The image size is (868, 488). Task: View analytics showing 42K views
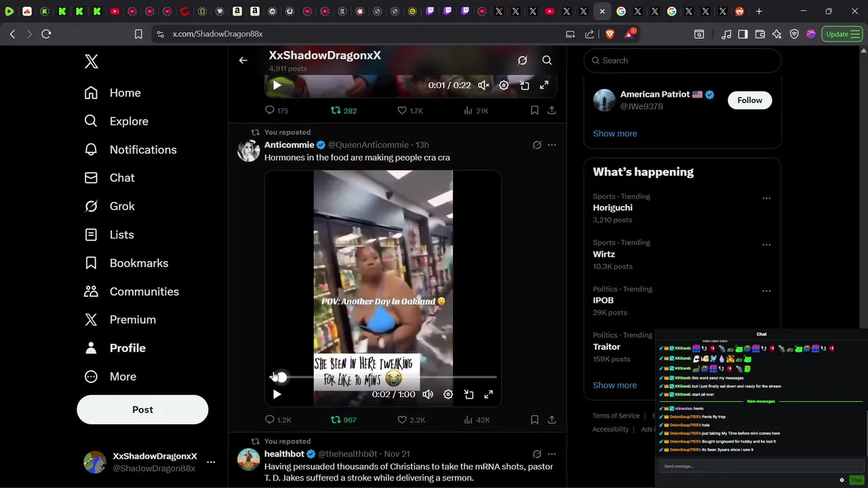477,420
